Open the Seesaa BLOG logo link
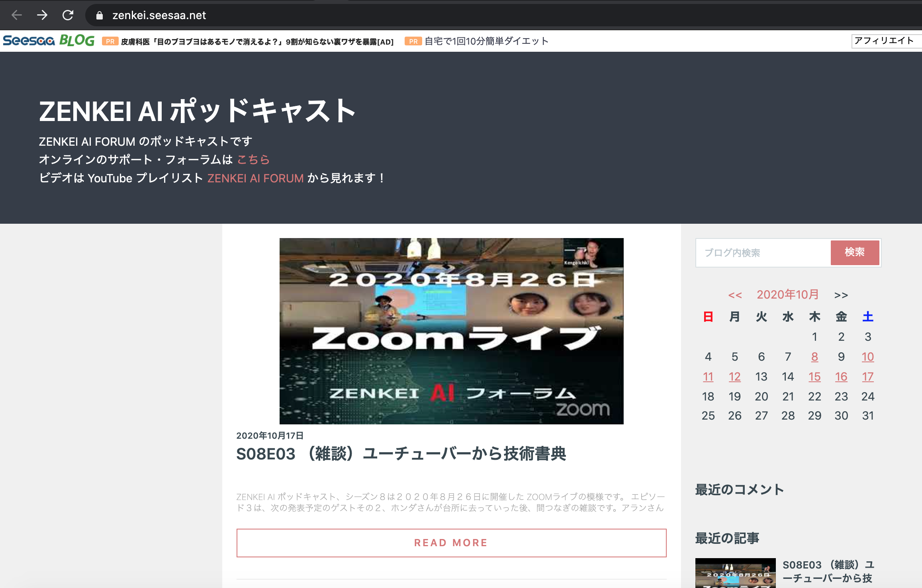922x588 pixels. click(49, 41)
